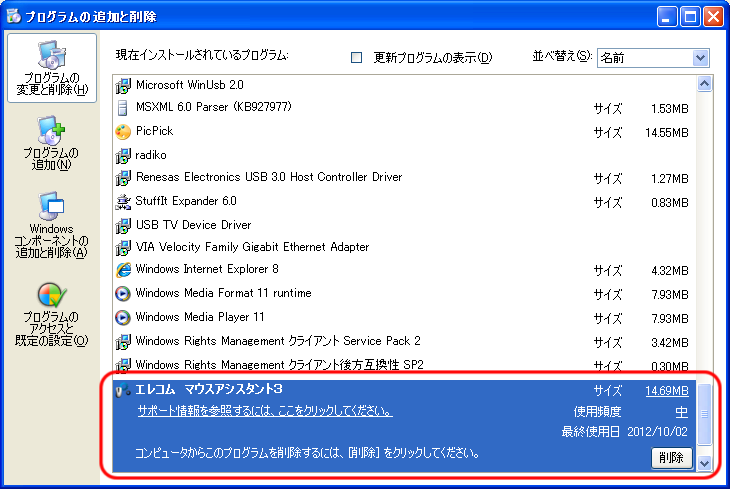The height and width of the screenshot is (489, 730).
Task: Select Windows Media Format 11 runtime entry
Action: pos(404,293)
